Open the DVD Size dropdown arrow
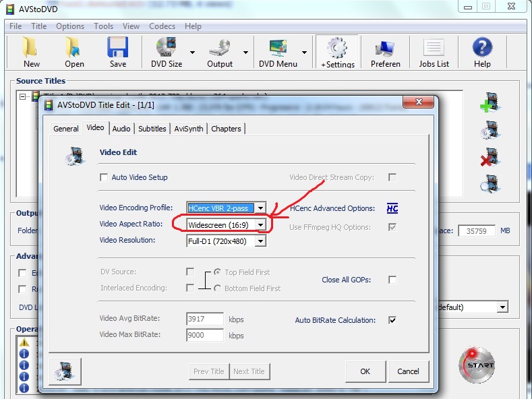 192,53
